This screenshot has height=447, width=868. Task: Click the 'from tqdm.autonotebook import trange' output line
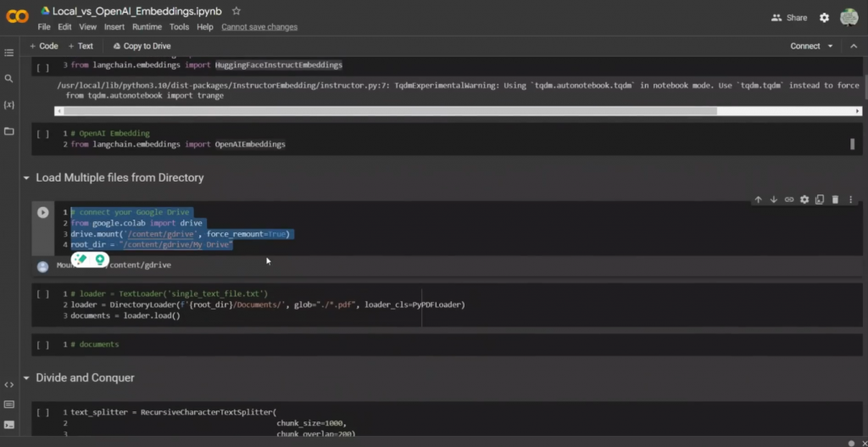[144, 96]
